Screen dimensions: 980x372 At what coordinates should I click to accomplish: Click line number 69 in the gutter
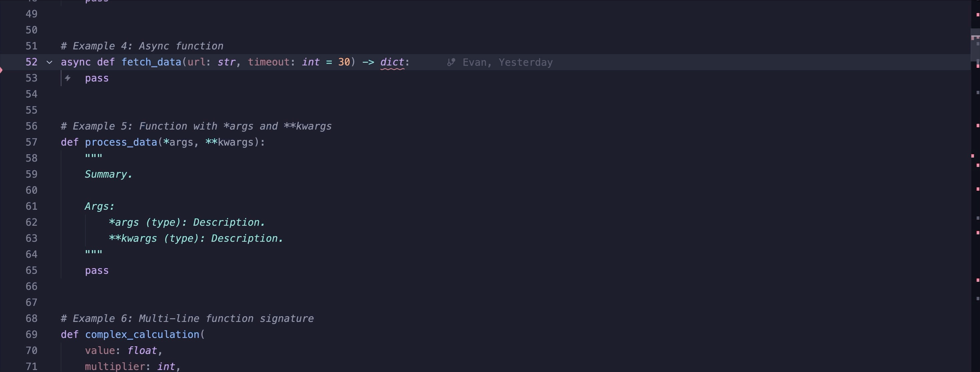tap(32, 335)
